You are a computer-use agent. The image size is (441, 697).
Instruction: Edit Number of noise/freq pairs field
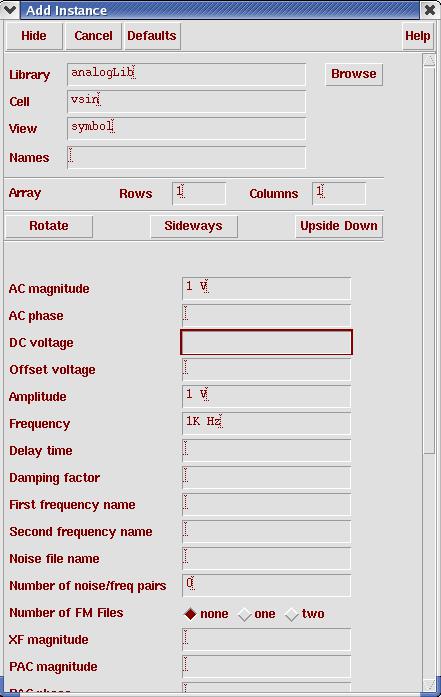(x=266, y=585)
